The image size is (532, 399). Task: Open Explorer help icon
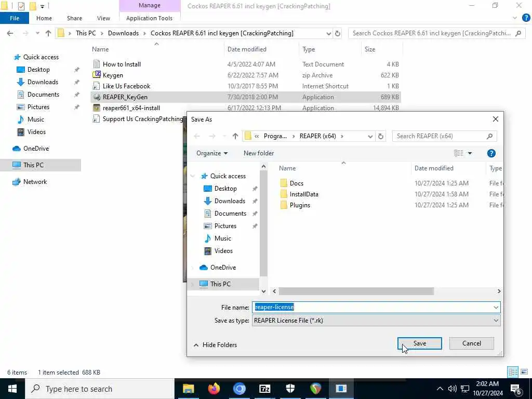[x=526, y=18]
